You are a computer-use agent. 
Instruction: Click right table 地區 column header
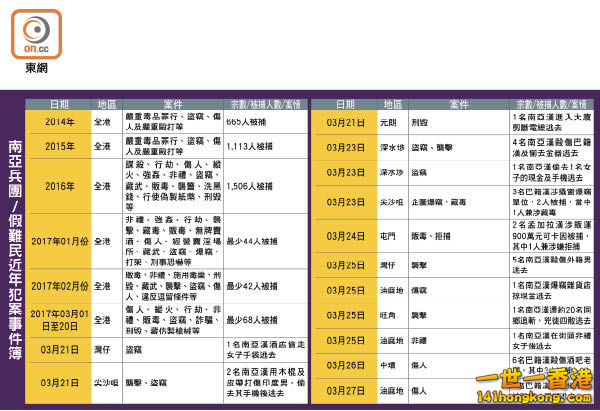(393, 104)
